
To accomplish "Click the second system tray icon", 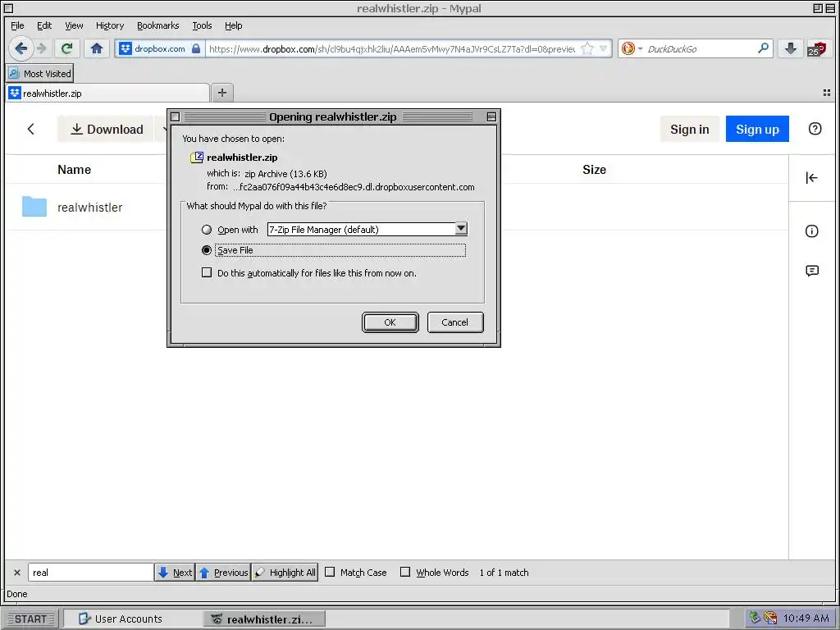I will [770, 618].
